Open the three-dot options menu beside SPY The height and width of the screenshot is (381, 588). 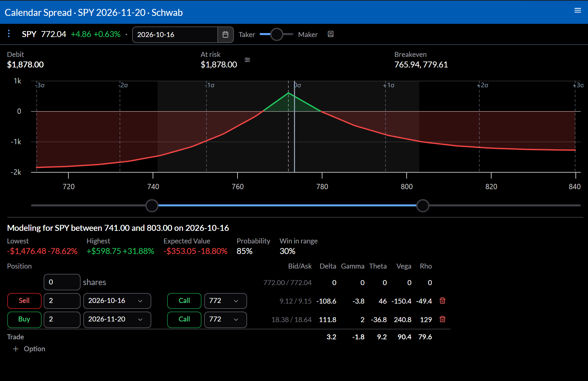[x=9, y=34]
